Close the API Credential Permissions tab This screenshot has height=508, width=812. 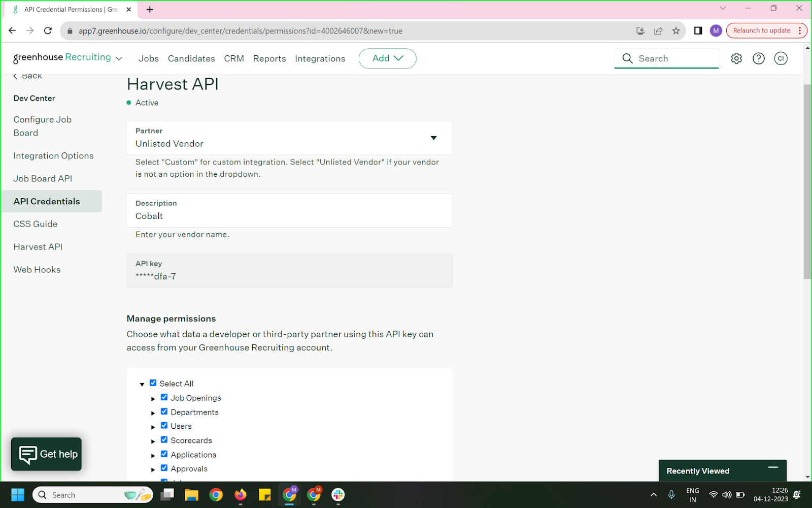pos(128,9)
